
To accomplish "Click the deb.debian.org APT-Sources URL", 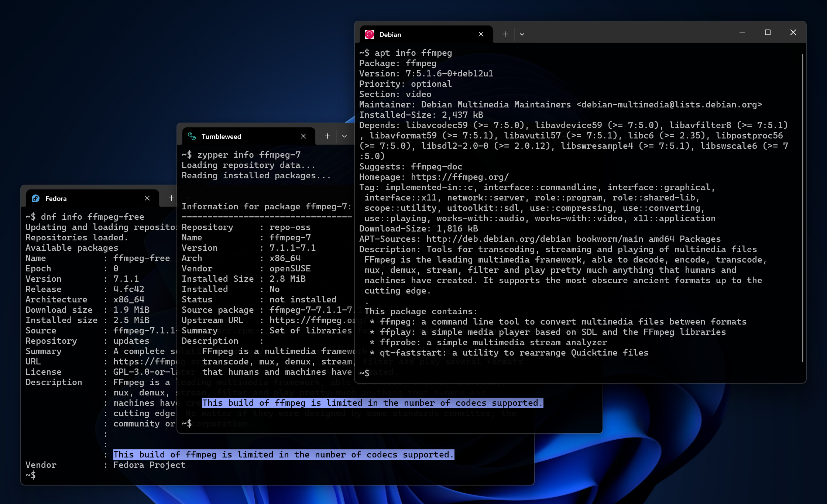I will click(x=498, y=239).
